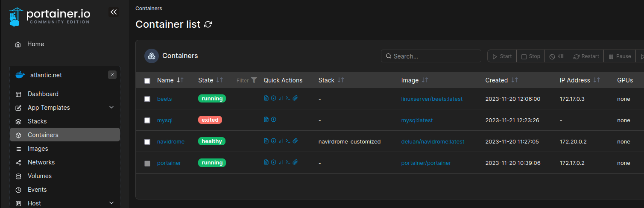Image resolution: width=644 pixels, height=208 pixels.
Task: Attach to the beets container
Action: point(295,98)
